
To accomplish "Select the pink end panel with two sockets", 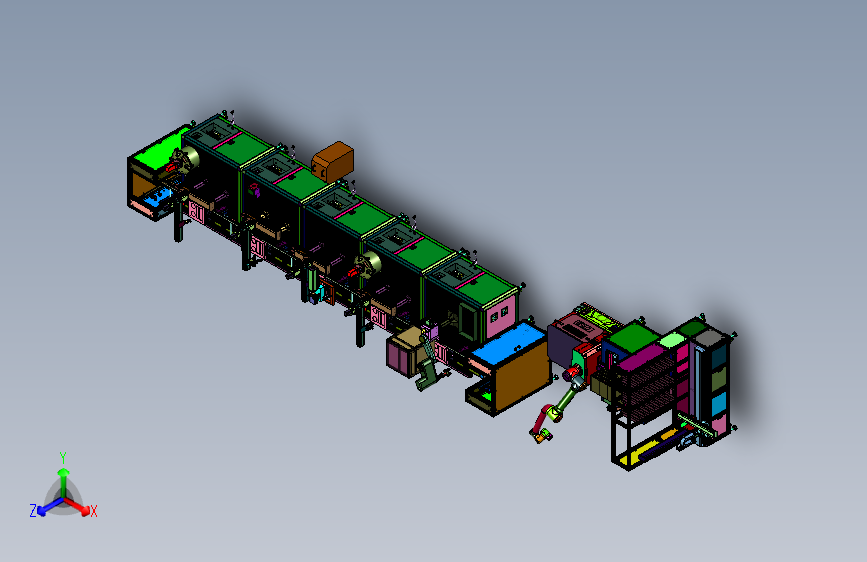I will tap(500, 317).
